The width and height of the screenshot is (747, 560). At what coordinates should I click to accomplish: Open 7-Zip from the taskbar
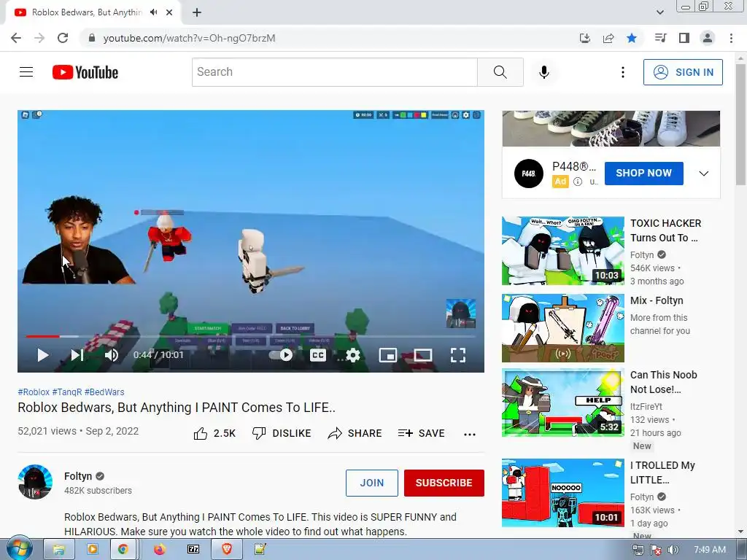click(x=193, y=550)
